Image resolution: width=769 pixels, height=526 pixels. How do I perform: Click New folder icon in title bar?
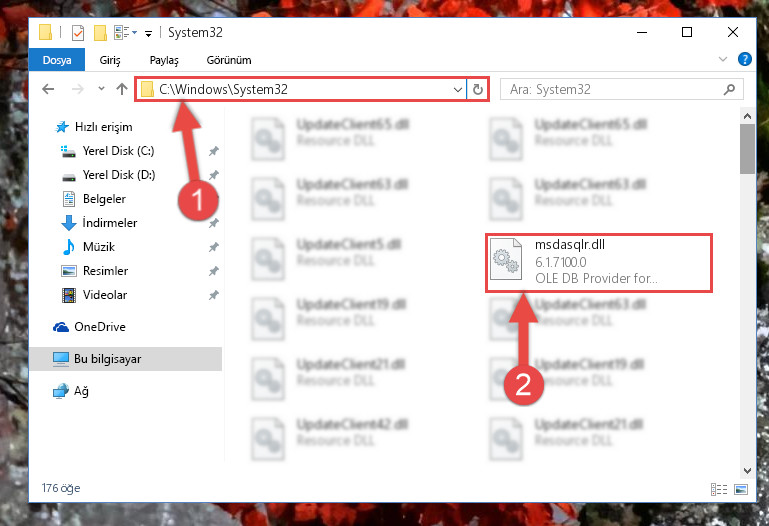tap(100, 33)
